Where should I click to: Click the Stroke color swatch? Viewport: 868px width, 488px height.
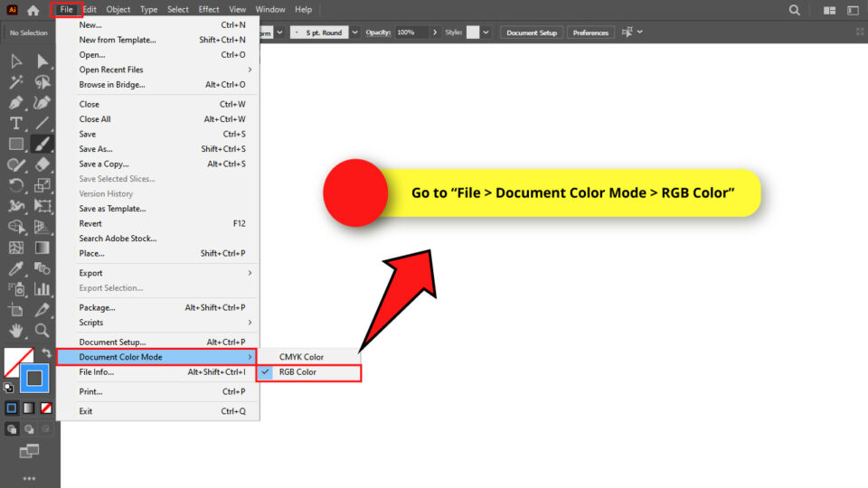(34, 379)
